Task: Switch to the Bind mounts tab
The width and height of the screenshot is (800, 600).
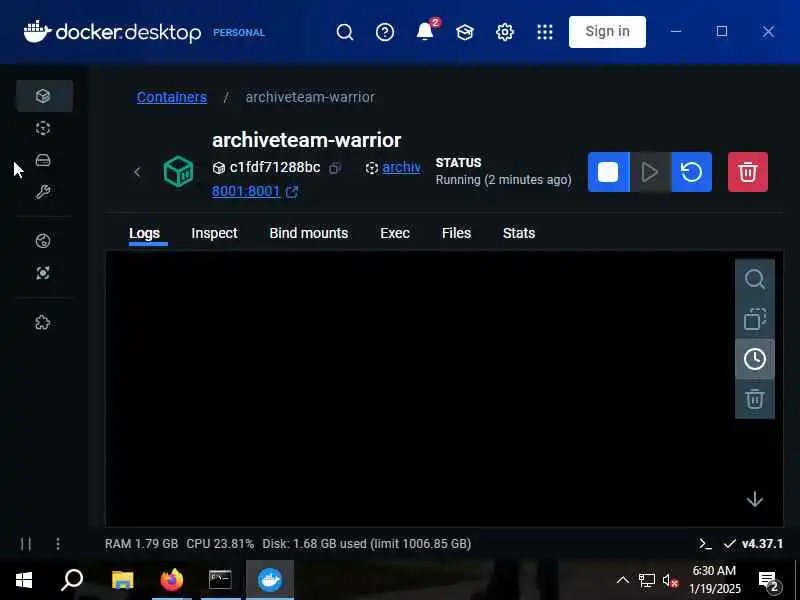Action: 309,233
